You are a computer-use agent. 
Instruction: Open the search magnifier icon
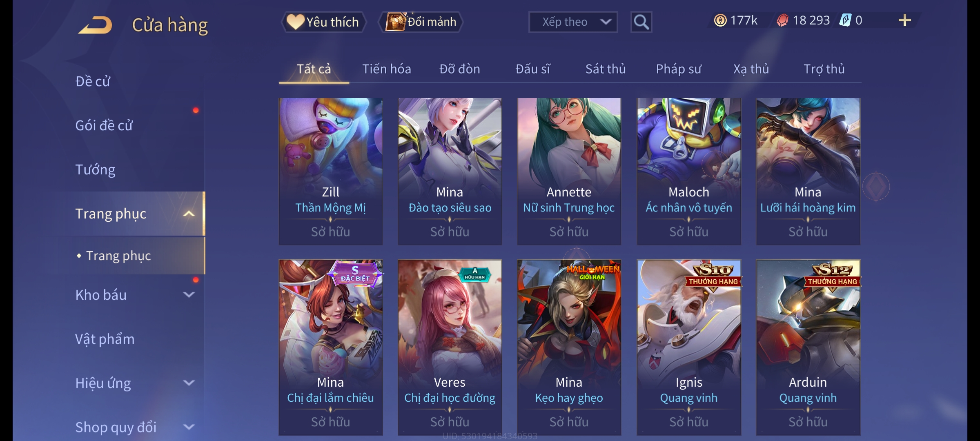tap(641, 22)
